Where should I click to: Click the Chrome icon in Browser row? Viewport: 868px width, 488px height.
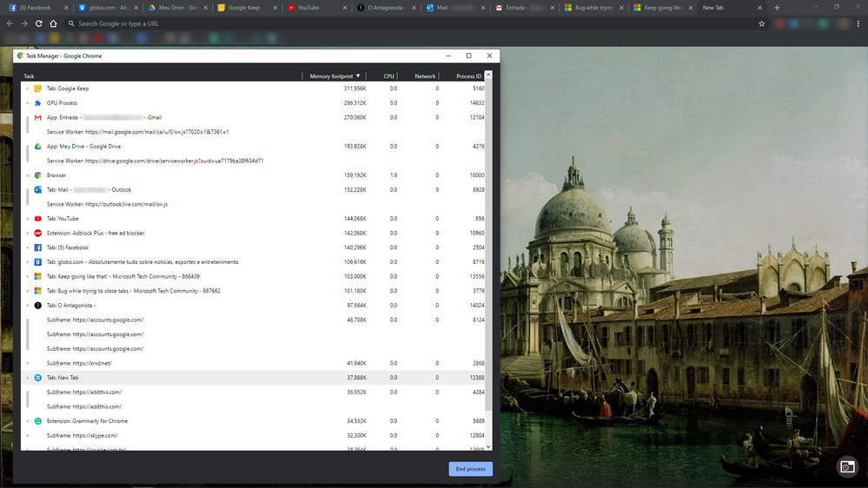click(37, 175)
